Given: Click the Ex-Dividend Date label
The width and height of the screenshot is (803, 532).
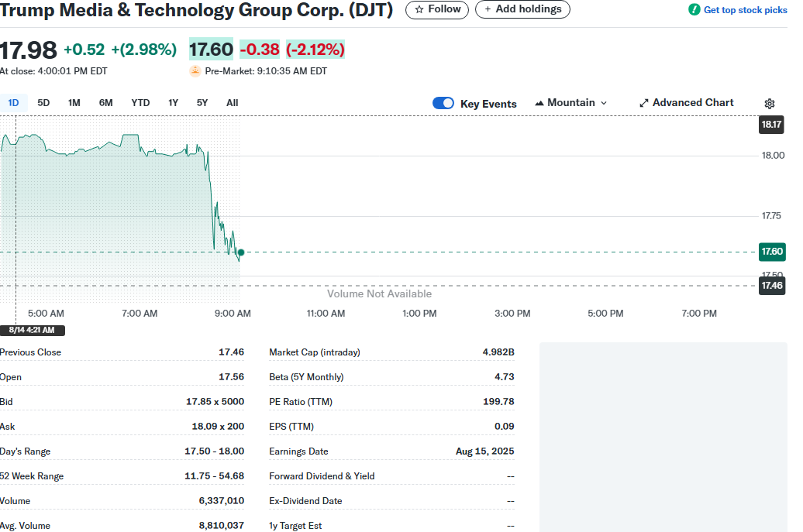Looking at the screenshot, I should coord(305,501).
